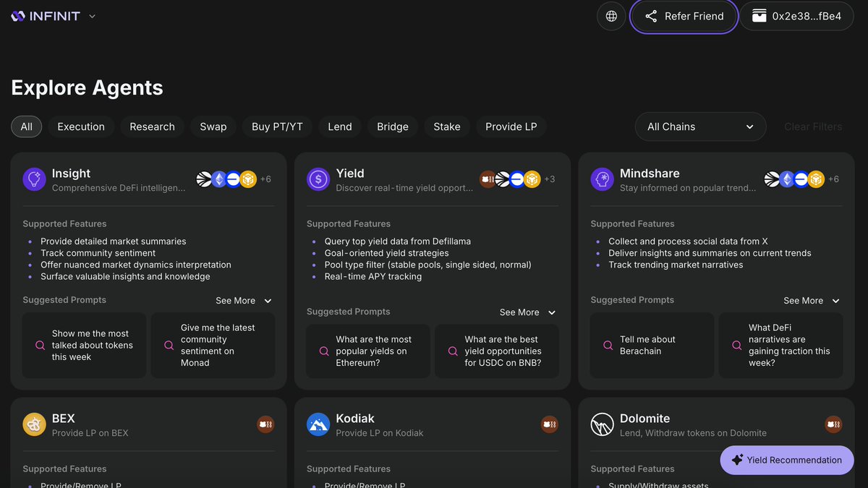Click "Query top yield data from Defillama"
Screen dimensions: 868x488
click(x=397, y=241)
